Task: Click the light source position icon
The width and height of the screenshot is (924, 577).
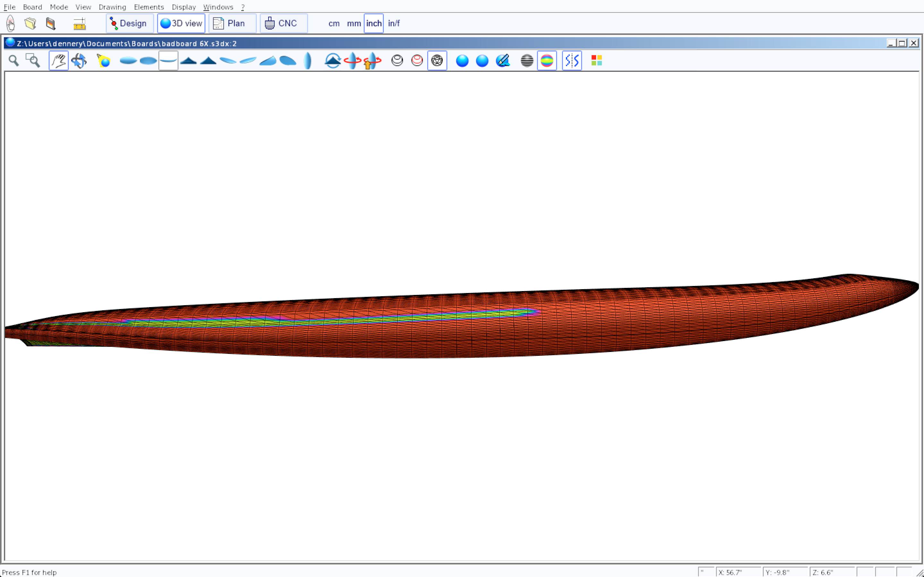Action: click(104, 61)
